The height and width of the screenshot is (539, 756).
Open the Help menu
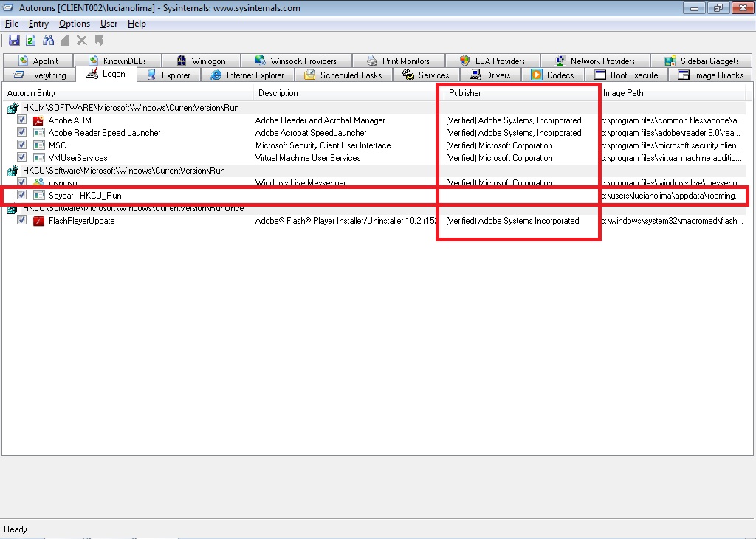pos(137,24)
